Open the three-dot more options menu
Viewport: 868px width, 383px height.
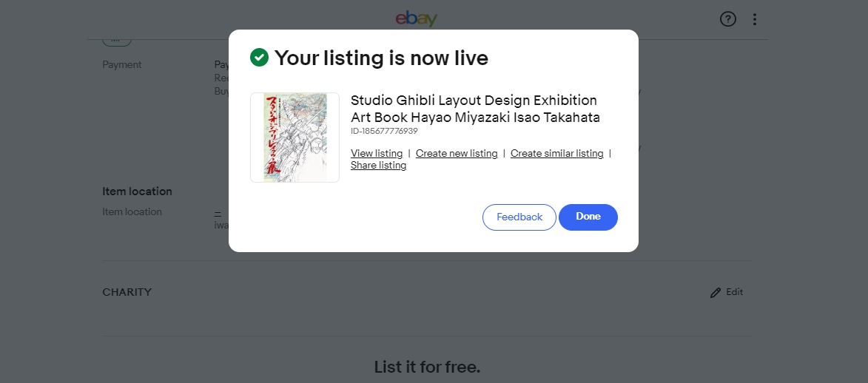coord(755,19)
